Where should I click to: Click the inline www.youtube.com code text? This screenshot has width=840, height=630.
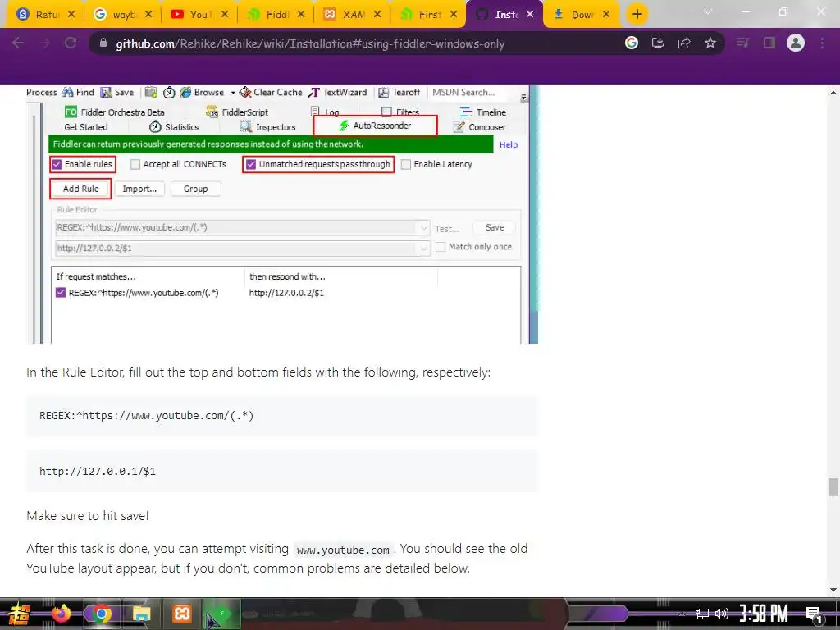point(343,550)
